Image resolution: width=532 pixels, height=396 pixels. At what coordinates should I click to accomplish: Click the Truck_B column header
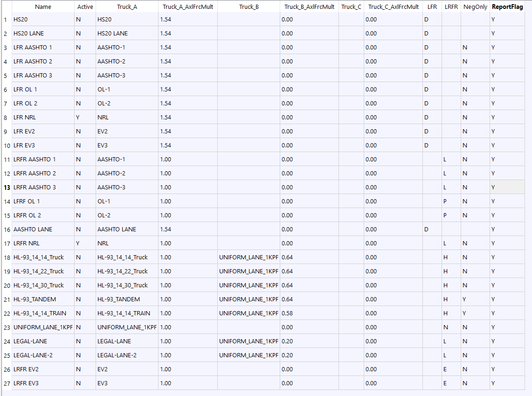(249, 7)
